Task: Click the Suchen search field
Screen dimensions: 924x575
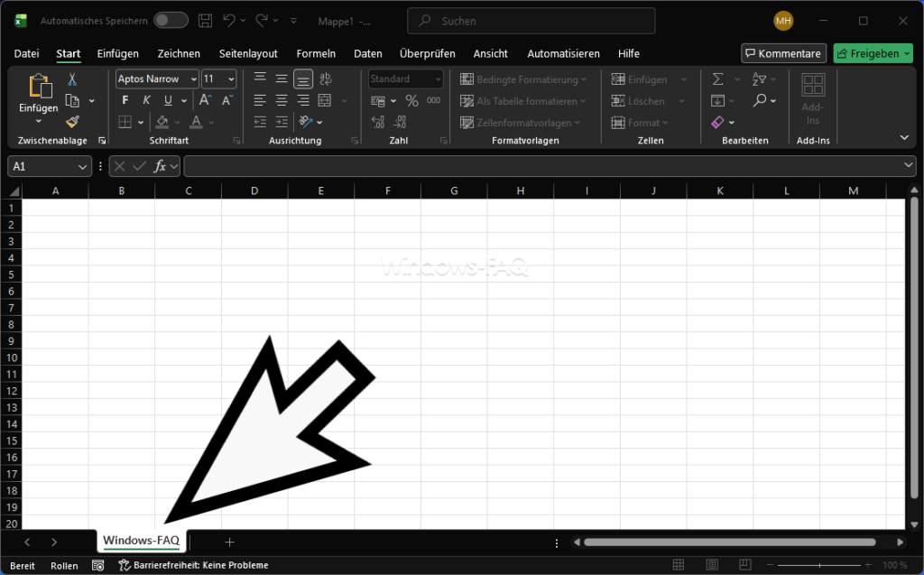Action: [x=531, y=22]
